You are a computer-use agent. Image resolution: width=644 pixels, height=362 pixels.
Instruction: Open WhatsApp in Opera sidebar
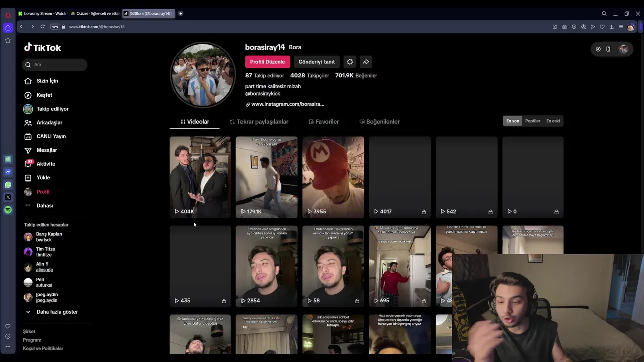(x=8, y=185)
